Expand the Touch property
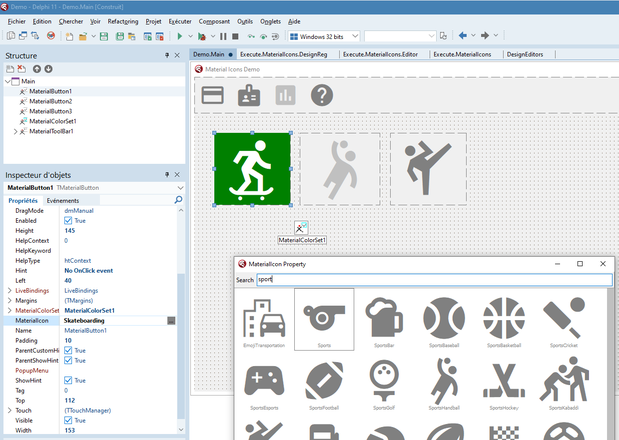This screenshot has height=440, width=619. pos(9,410)
